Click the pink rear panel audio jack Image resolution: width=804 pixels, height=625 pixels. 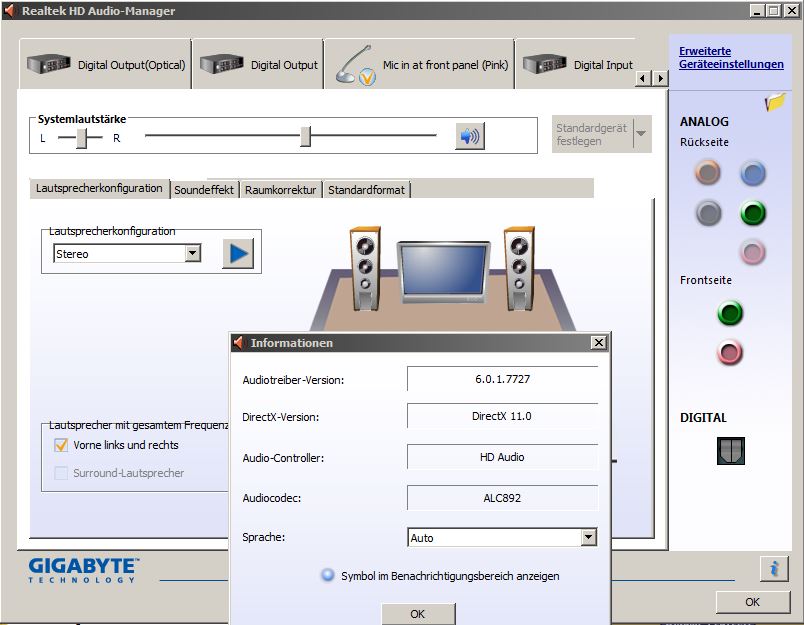coord(753,252)
